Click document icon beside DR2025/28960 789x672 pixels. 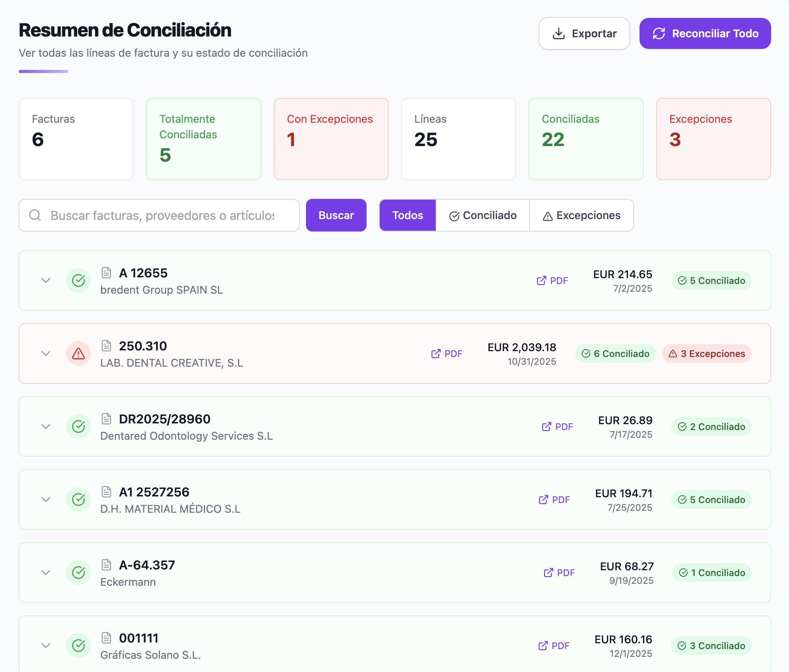point(106,419)
